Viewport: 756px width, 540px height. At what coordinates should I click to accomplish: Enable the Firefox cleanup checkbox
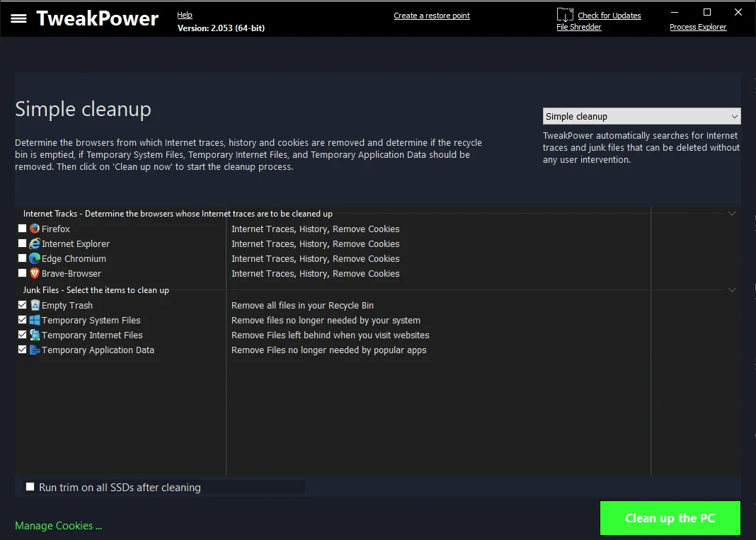pos(22,228)
